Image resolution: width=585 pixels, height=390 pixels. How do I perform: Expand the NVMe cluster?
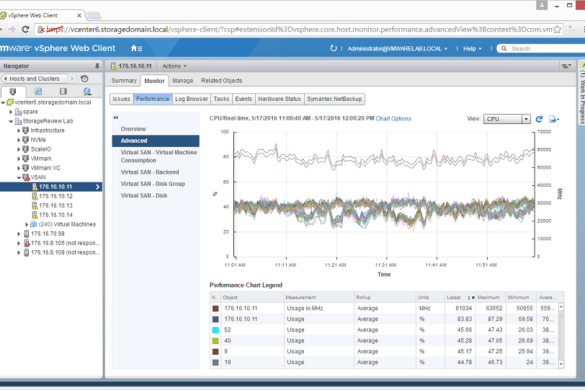point(19,140)
